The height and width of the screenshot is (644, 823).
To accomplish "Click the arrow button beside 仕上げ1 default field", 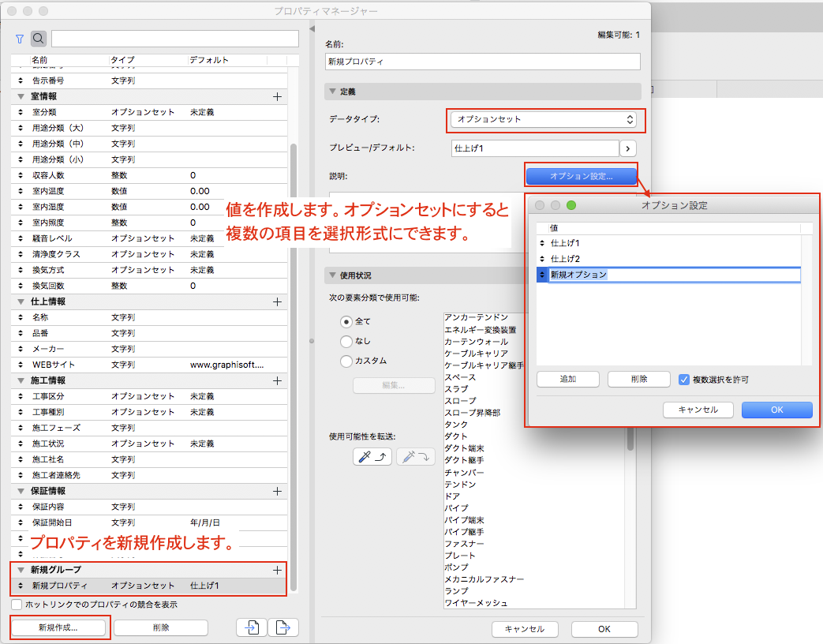I will click(628, 148).
